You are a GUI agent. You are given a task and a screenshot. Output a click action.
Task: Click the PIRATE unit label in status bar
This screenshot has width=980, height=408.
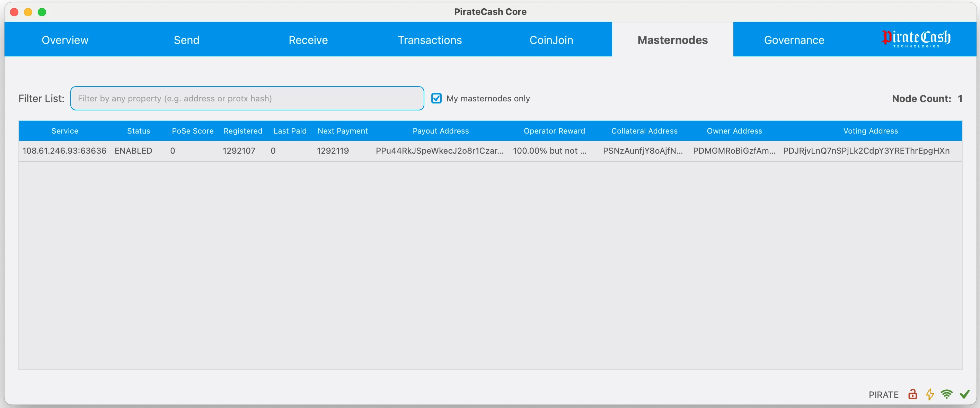[x=883, y=395]
